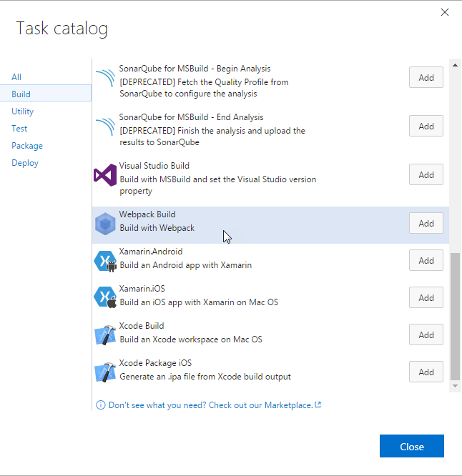Click 'Build with Webpack' description
462x476 pixels.
157,228
